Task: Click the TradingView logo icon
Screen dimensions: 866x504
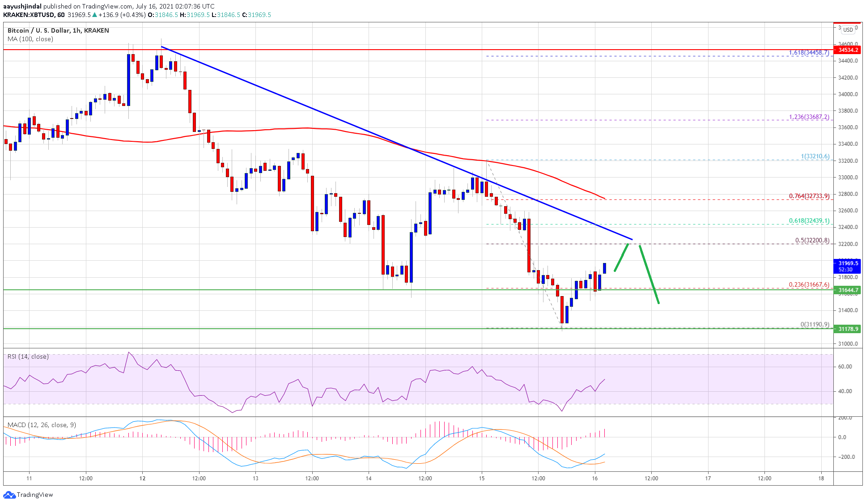Action: [9, 495]
